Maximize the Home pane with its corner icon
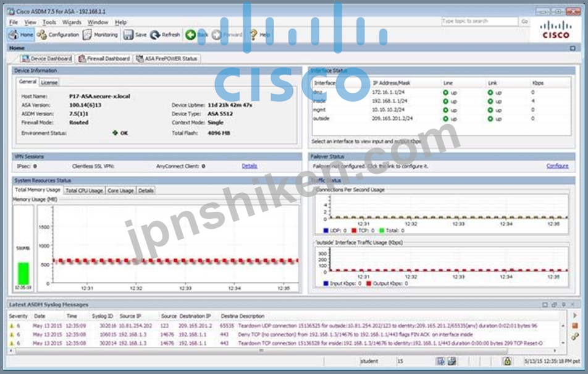 pos(573,48)
